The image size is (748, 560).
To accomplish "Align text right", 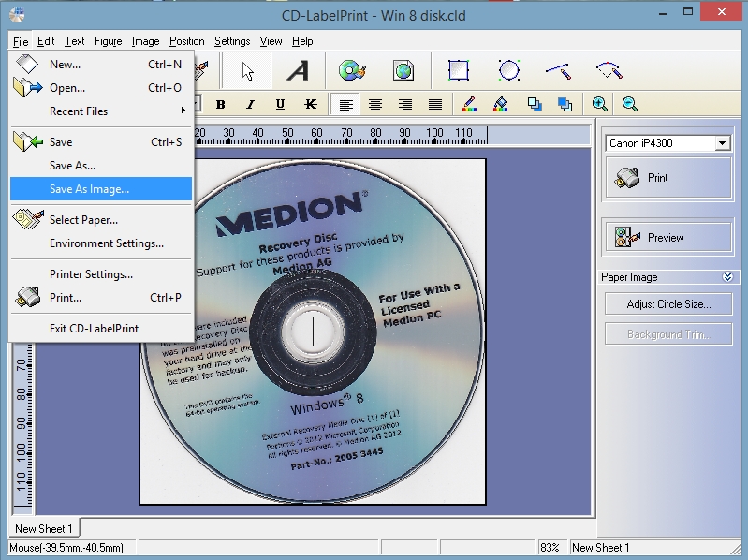I will 405,104.
